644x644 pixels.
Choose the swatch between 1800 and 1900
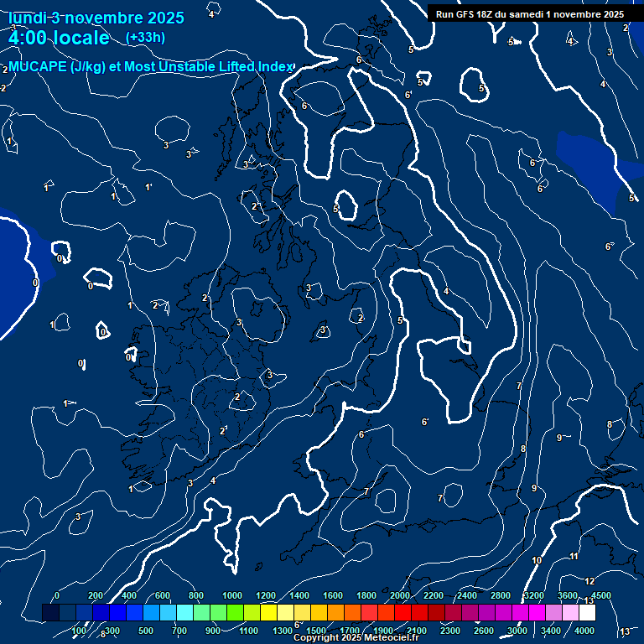click(x=369, y=612)
